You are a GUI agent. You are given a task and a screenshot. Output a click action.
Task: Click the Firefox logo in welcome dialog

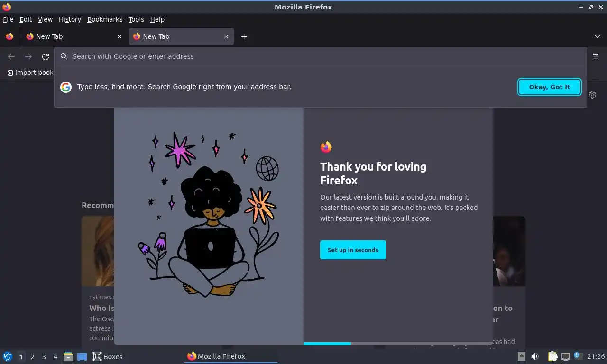326,147
